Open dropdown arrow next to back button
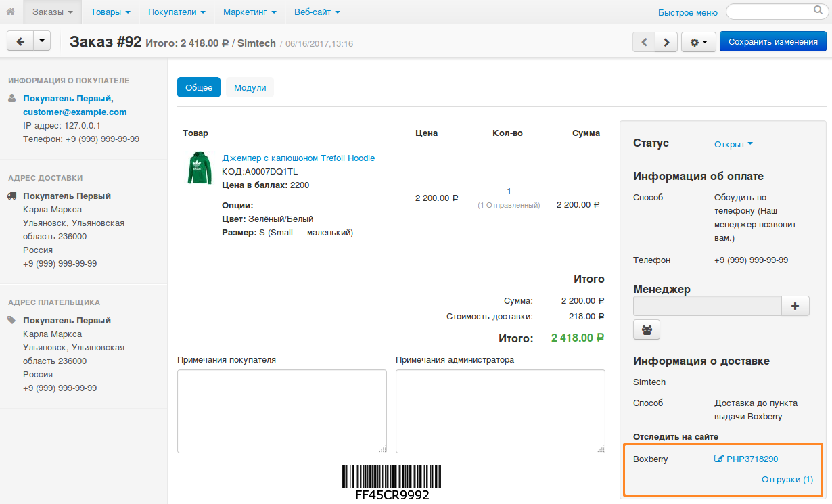Viewport: 832px width, 504px height. pos(42,42)
